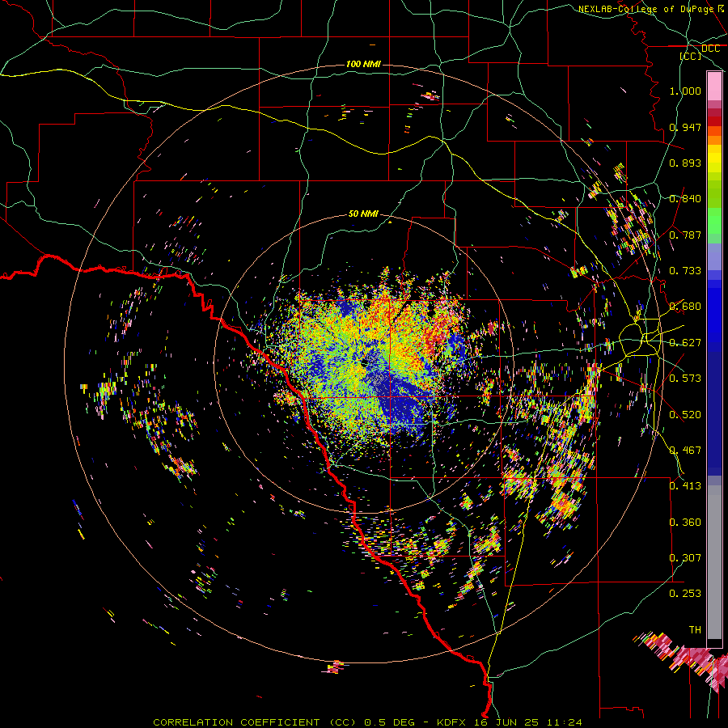Viewport: 728px width, 728px height.
Task: Click the 0.413 scale value
Action: pos(685,486)
